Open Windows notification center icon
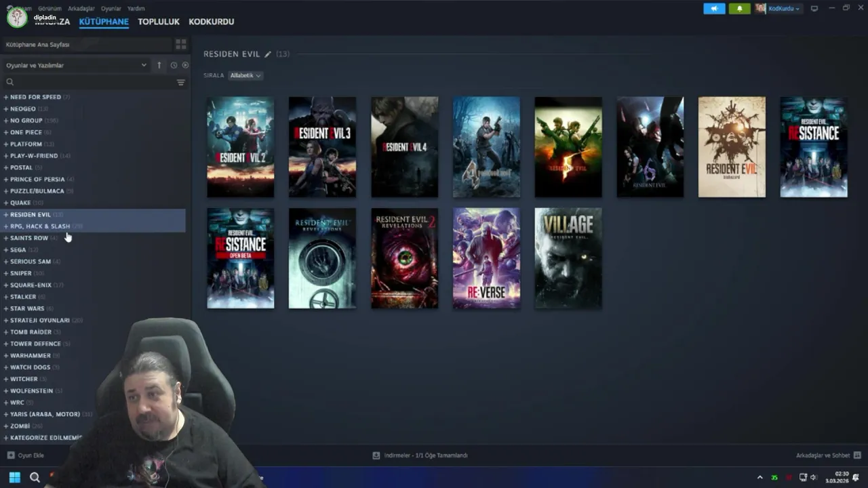868x488 pixels. click(x=856, y=478)
